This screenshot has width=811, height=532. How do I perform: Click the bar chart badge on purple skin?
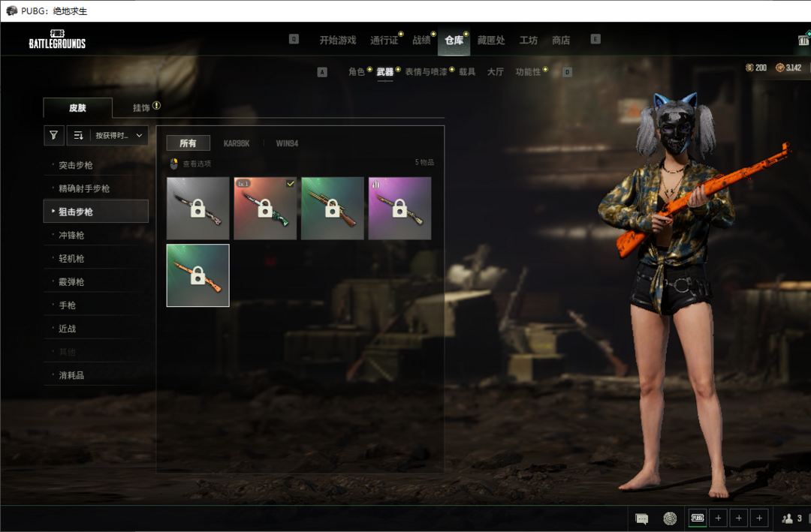(x=376, y=184)
